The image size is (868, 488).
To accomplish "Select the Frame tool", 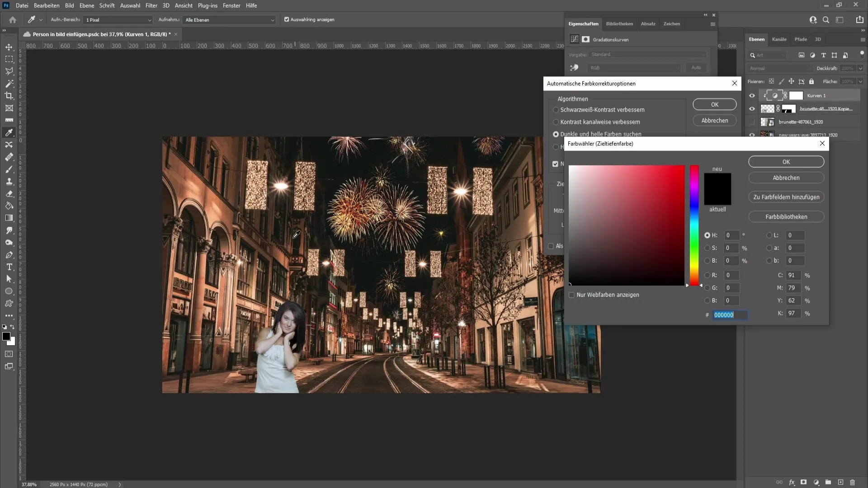I will [x=9, y=108].
